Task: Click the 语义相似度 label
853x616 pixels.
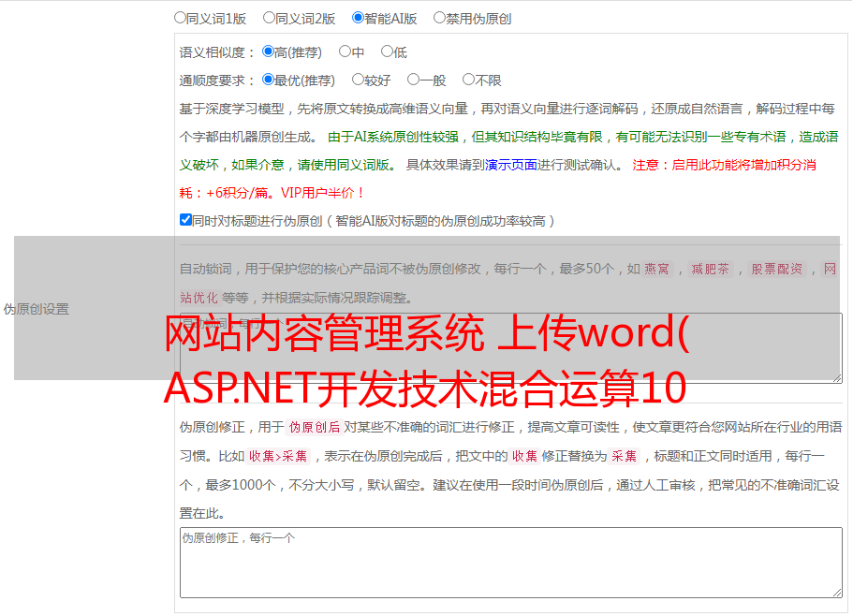Action: click(216, 52)
